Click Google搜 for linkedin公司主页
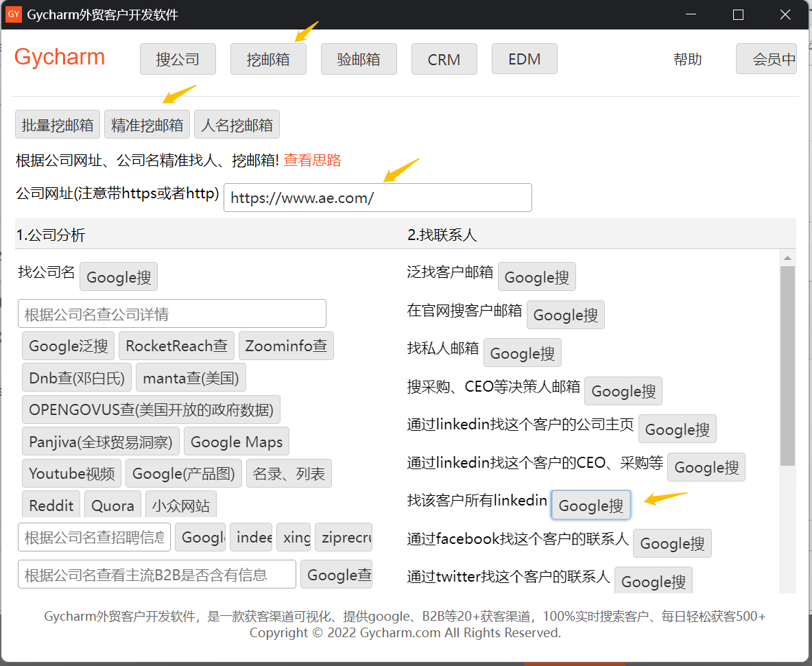This screenshot has width=812, height=666. pyautogui.click(x=678, y=429)
